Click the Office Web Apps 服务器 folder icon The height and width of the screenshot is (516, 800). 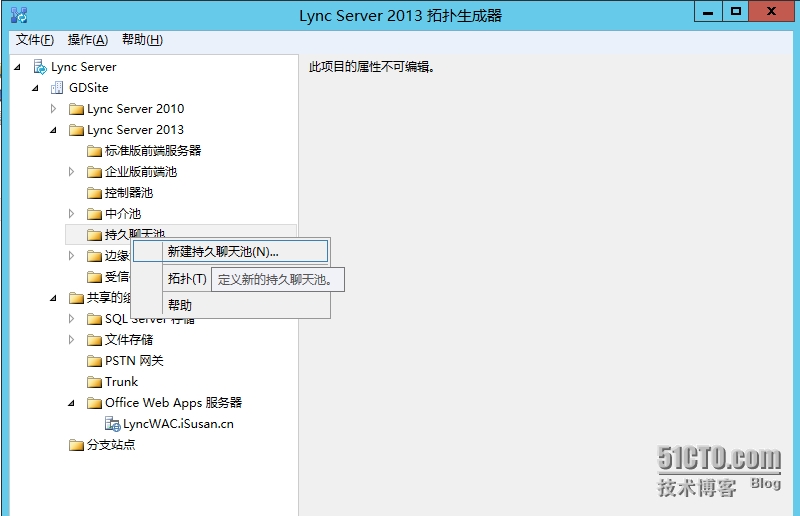[x=94, y=403]
